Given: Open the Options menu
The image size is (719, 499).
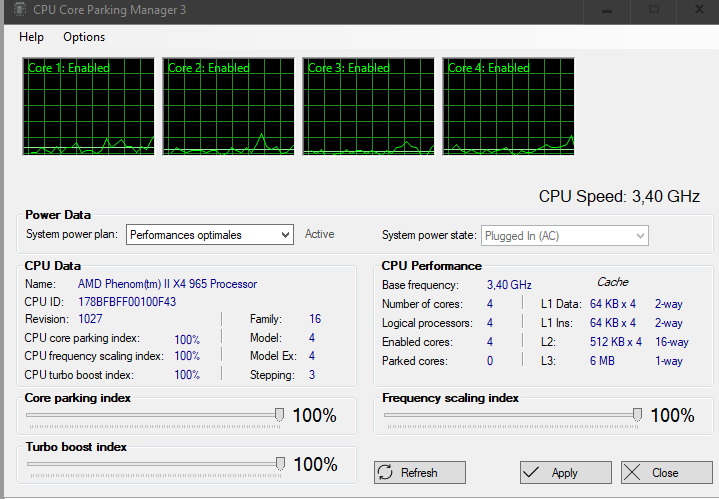Looking at the screenshot, I should coord(84,37).
